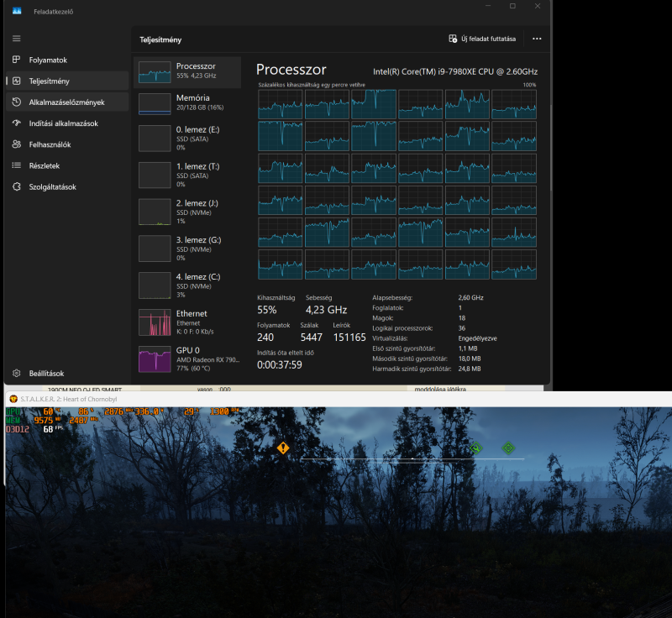Go to Felhasználók page
The image size is (672, 618).
pos(67,144)
